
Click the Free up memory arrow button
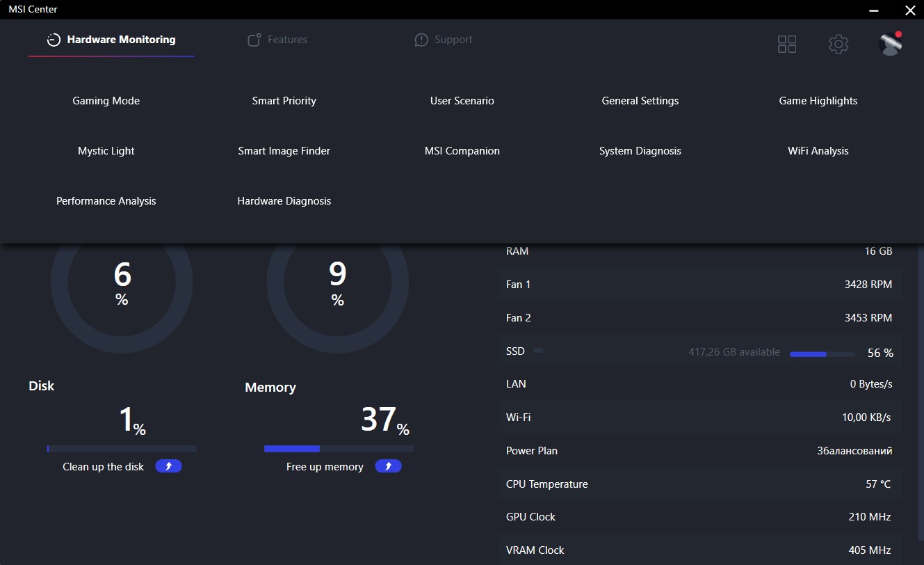point(388,466)
